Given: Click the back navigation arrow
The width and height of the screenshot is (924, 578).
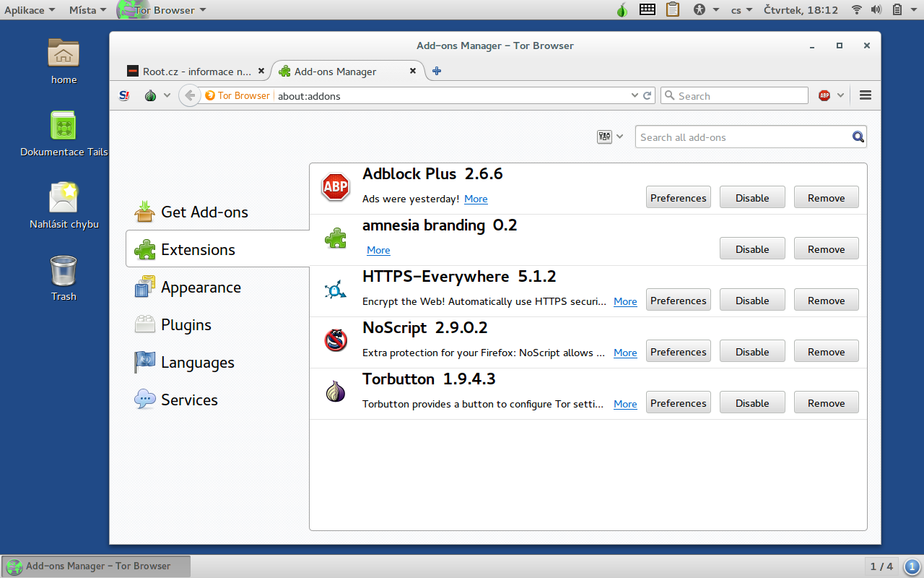Looking at the screenshot, I should (x=189, y=95).
